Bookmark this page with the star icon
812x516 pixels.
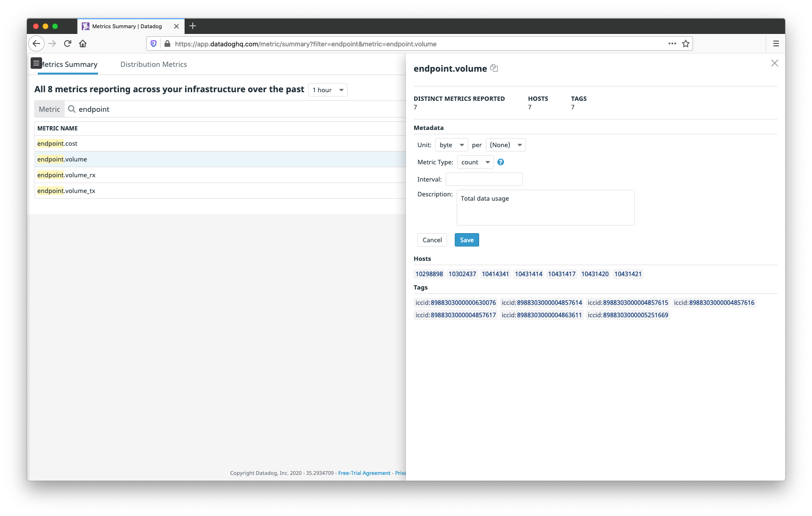tap(685, 43)
